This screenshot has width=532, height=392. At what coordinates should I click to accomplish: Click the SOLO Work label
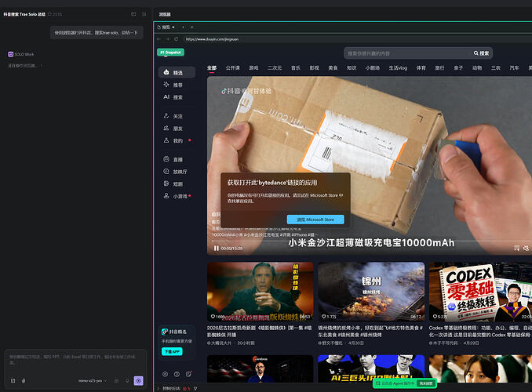24,54
